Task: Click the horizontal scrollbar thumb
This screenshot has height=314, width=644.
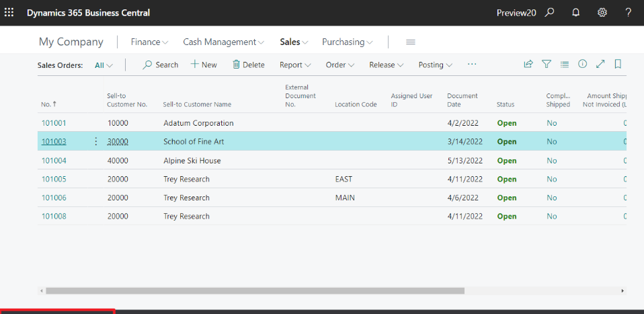Action: tap(255, 290)
